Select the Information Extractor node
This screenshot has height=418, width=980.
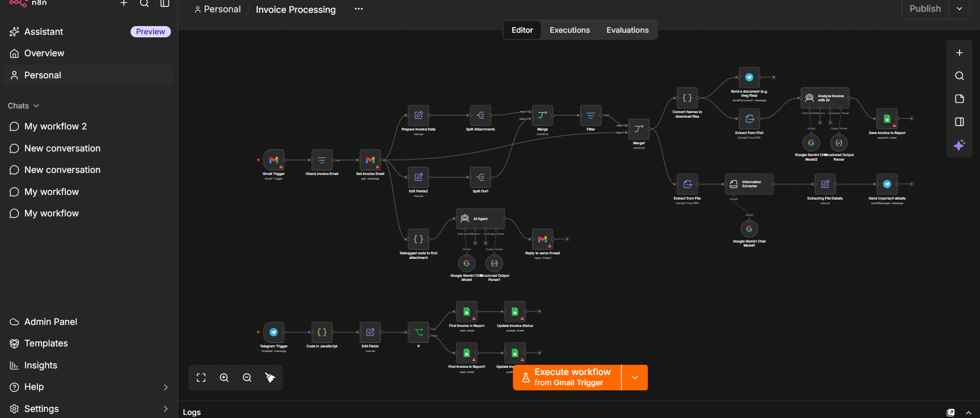tap(749, 184)
